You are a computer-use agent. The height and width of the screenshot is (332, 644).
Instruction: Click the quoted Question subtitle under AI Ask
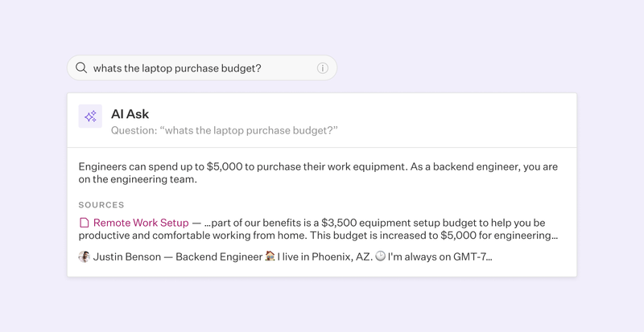tap(224, 130)
